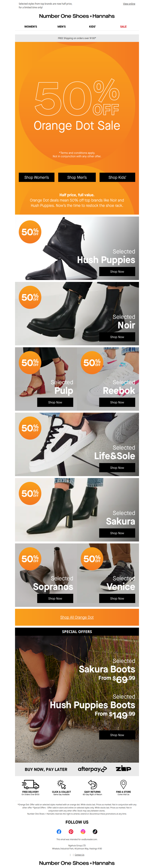154x868 pixels.
Task: Click the Sakura green boots image
Action: (77, 510)
